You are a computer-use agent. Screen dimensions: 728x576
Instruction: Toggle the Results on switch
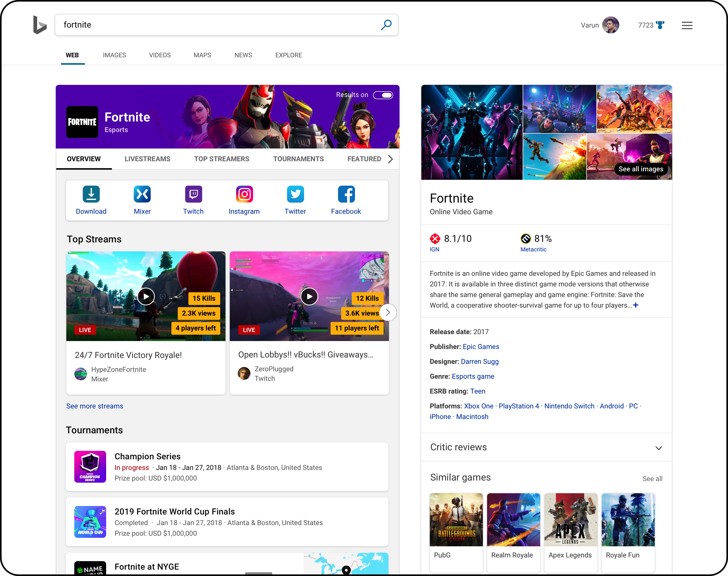point(383,95)
